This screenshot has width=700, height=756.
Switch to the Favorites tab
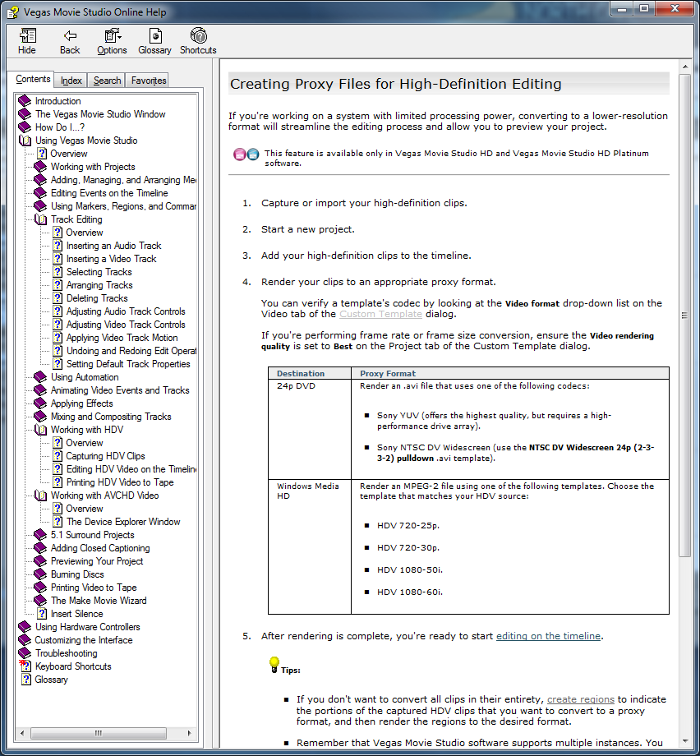click(x=149, y=81)
